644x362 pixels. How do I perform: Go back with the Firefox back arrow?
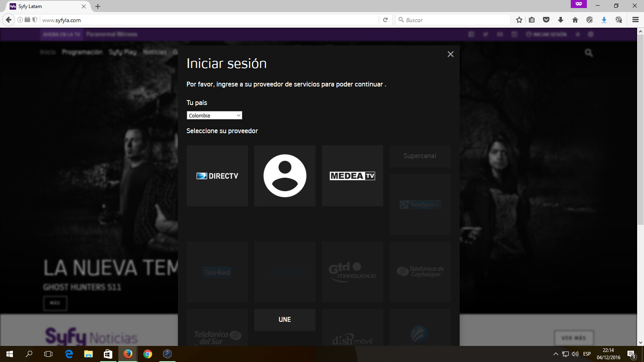point(8,20)
